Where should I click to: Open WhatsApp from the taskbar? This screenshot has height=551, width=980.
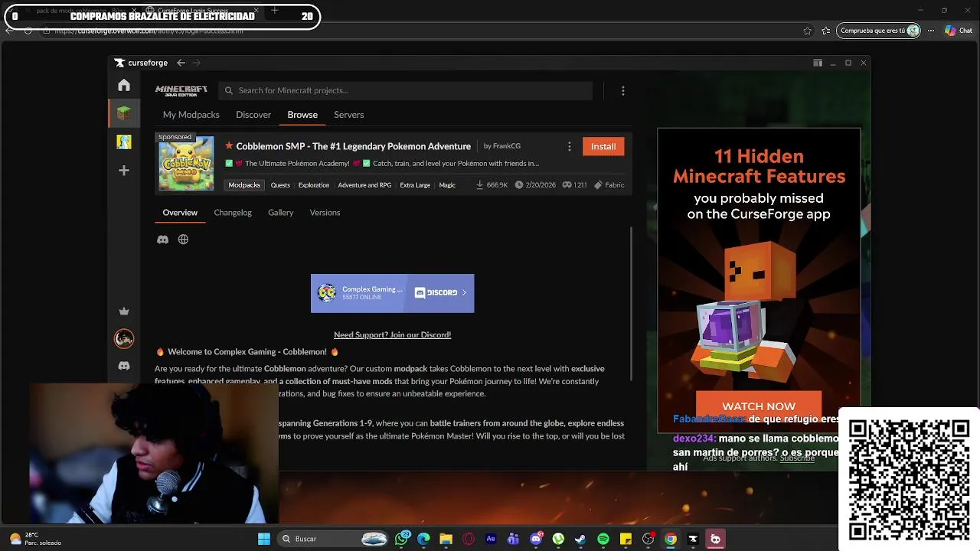click(402, 539)
